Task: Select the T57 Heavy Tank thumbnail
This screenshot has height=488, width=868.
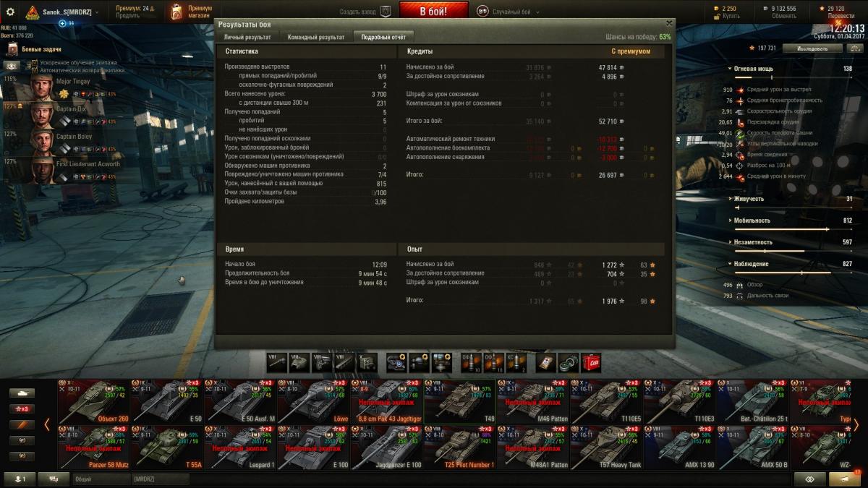Action: pyautogui.click(x=606, y=448)
